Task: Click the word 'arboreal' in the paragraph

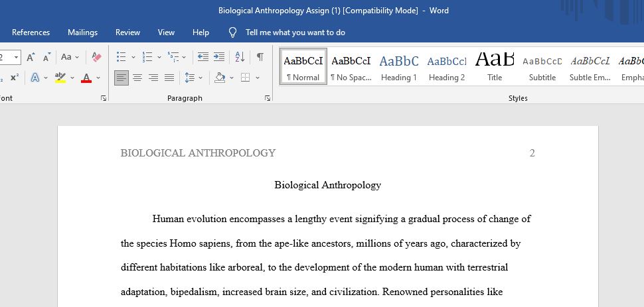Action: [246, 268]
